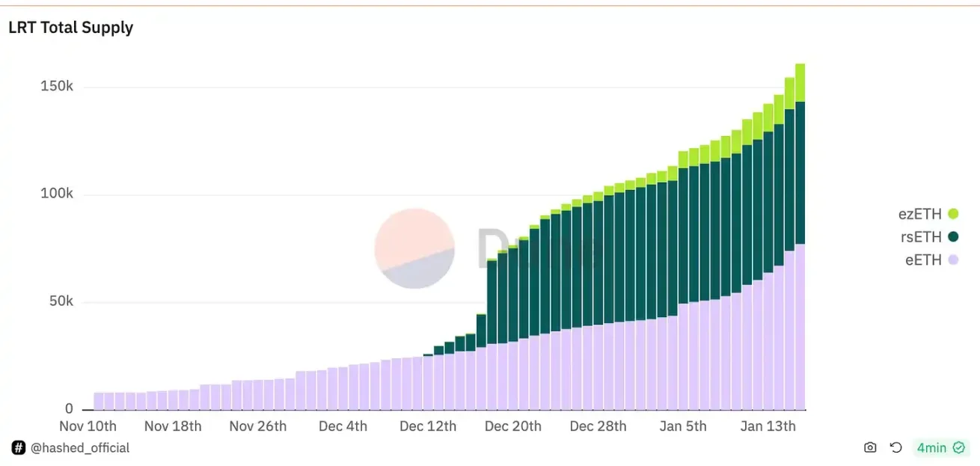Click the Dec 20th axis label
Image resolution: width=980 pixels, height=466 pixels.
pos(512,426)
